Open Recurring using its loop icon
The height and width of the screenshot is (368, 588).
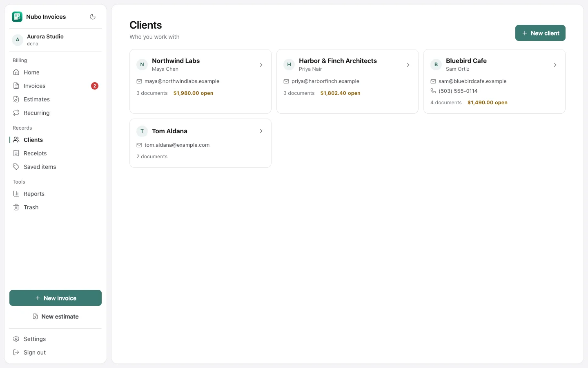pyautogui.click(x=16, y=113)
